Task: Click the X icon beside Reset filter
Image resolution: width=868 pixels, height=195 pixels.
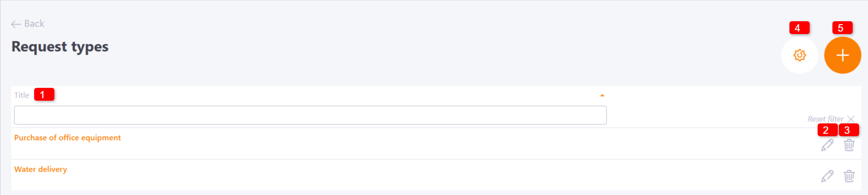Action: [x=851, y=119]
